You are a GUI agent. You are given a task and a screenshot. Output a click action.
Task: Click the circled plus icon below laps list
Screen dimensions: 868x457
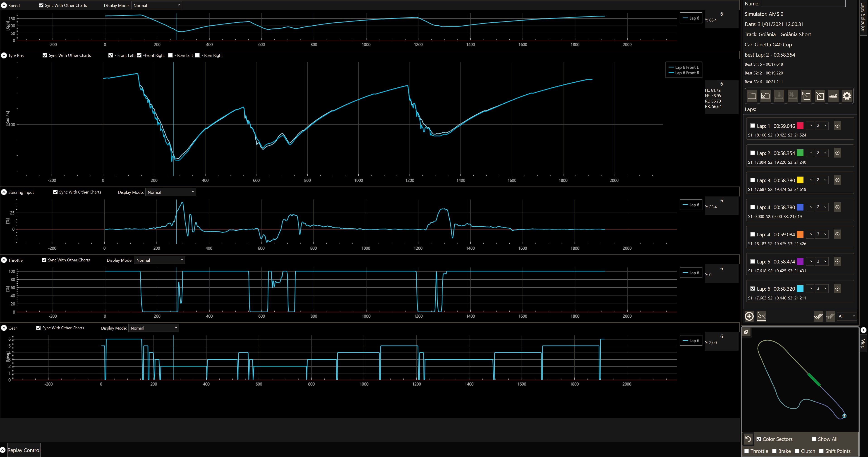click(749, 316)
